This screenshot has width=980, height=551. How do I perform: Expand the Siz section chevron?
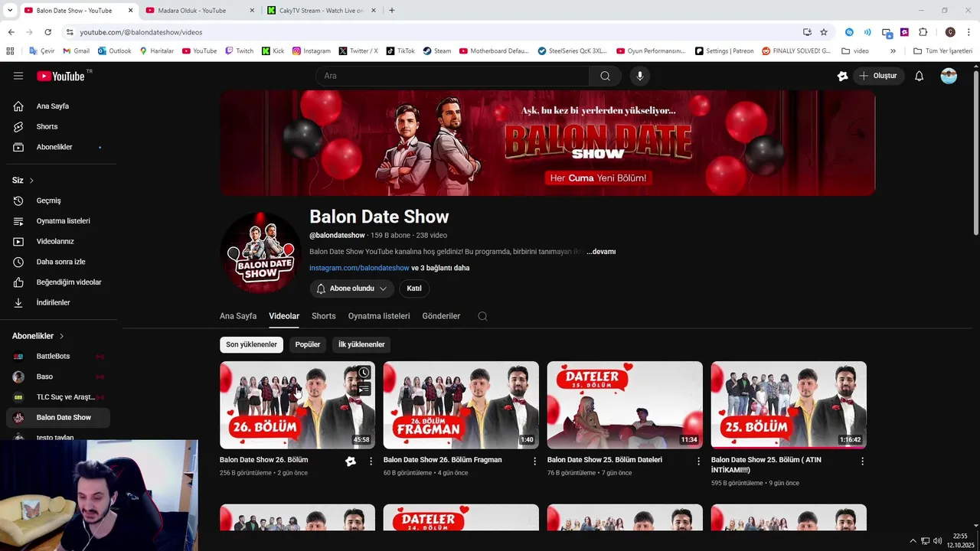pyautogui.click(x=31, y=181)
